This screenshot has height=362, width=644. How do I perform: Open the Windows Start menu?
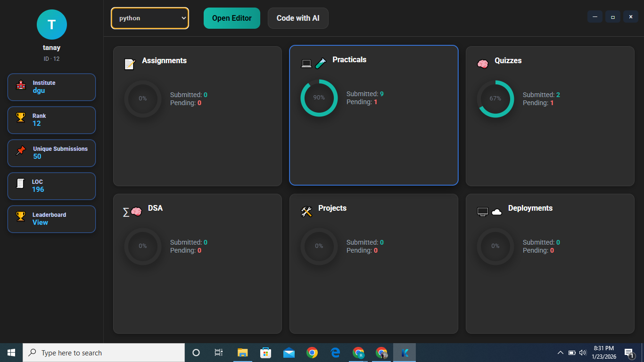pos(11,353)
